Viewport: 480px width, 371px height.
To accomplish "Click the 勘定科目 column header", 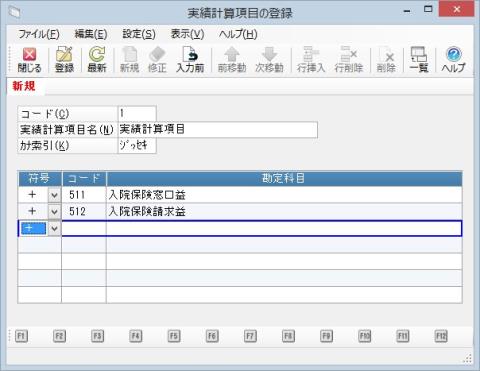I will pyautogui.click(x=284, y=179).
